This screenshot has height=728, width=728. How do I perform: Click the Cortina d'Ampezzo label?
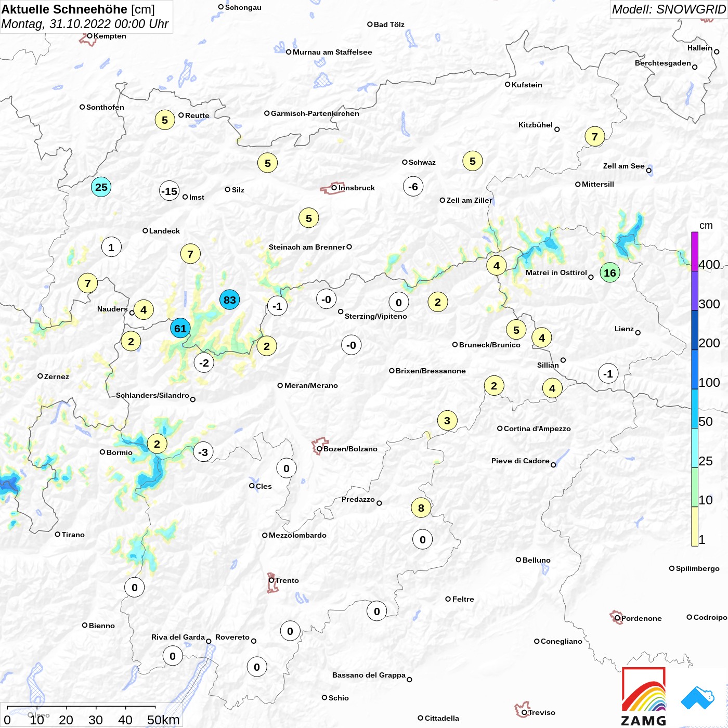point(537,428)
